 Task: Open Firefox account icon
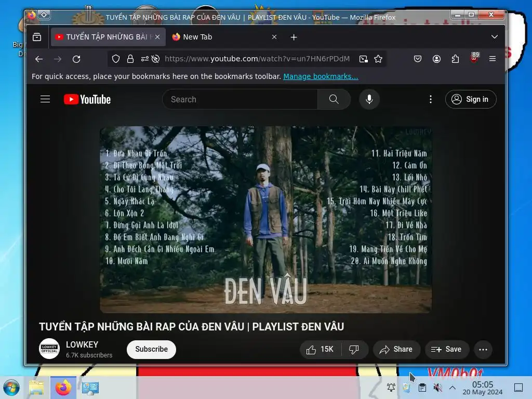coord(436,59)
